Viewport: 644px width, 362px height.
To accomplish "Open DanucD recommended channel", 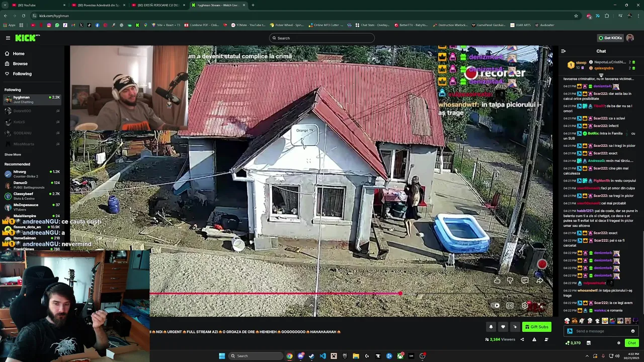I will pyautogui.click(x=32, y=185).
